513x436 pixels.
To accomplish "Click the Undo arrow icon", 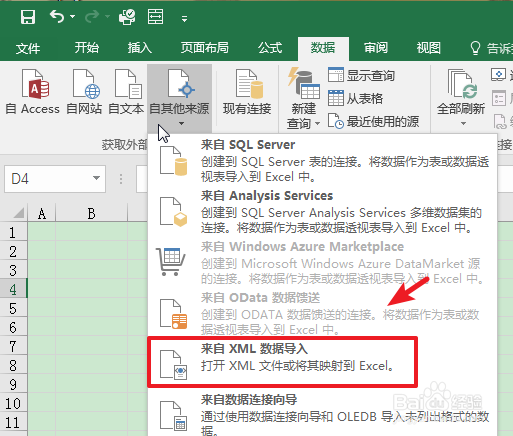I will (57, 16).
